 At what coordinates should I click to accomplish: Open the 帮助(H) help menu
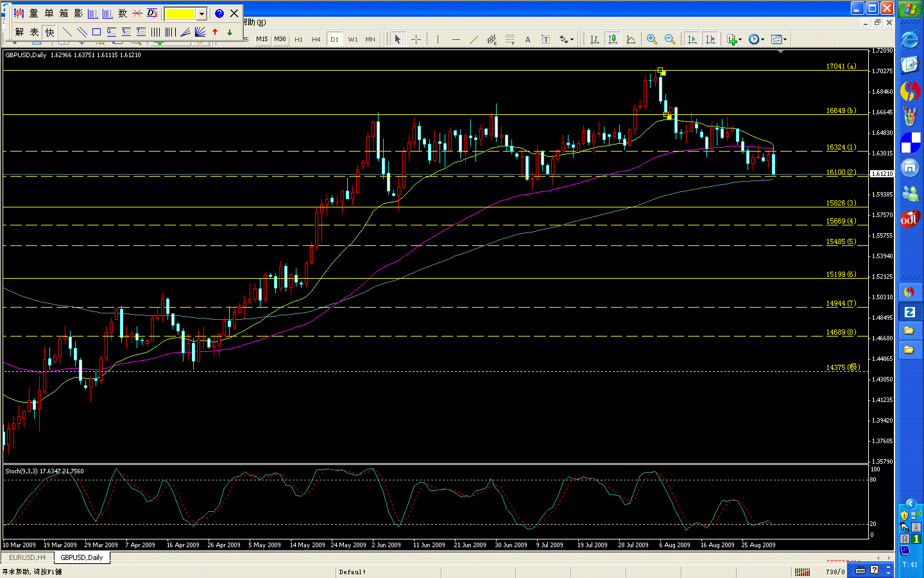255,22
